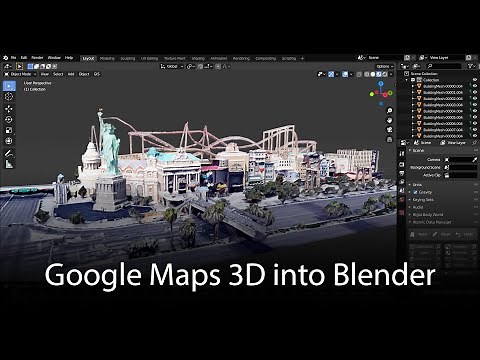Image resolution: width=480 pixels, height=360 pixels.
Task: Open the Edit menu
Action: tap(24, 58)
